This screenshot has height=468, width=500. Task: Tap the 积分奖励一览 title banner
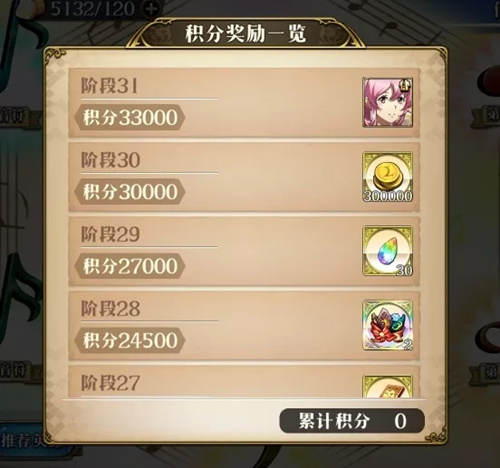[x=246, y=34]
